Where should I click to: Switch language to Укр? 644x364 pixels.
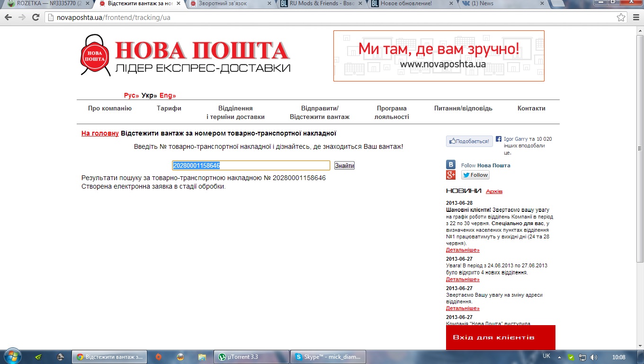[149, 95]
